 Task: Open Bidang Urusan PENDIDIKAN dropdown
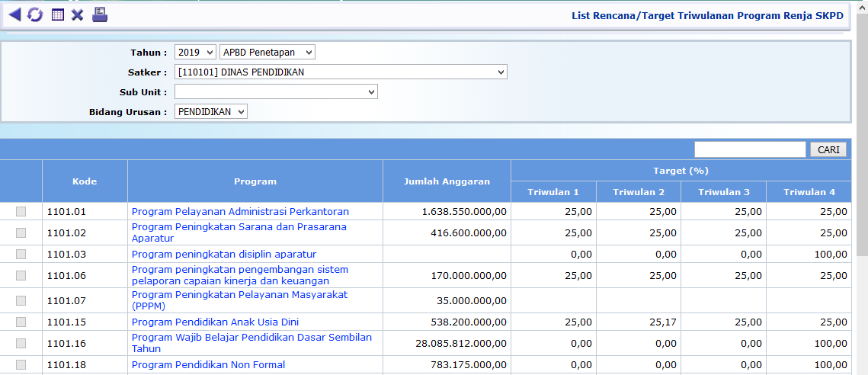[211, 112]
